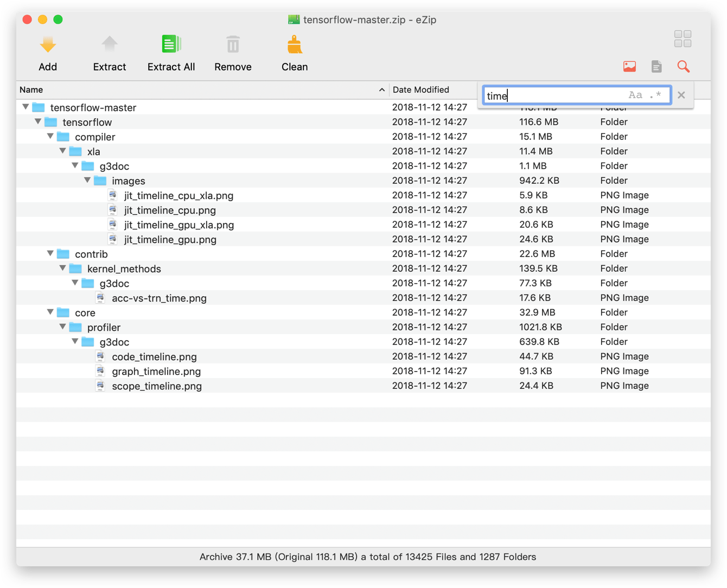Click the image filter icon
Image resolution: width=727 pixels, height=588 pixels.
629,67
